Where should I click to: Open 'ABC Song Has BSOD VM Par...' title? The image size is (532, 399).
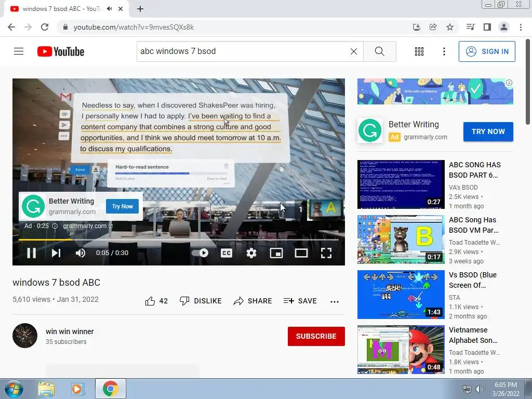pyautogui.click(x=474, y=225)
